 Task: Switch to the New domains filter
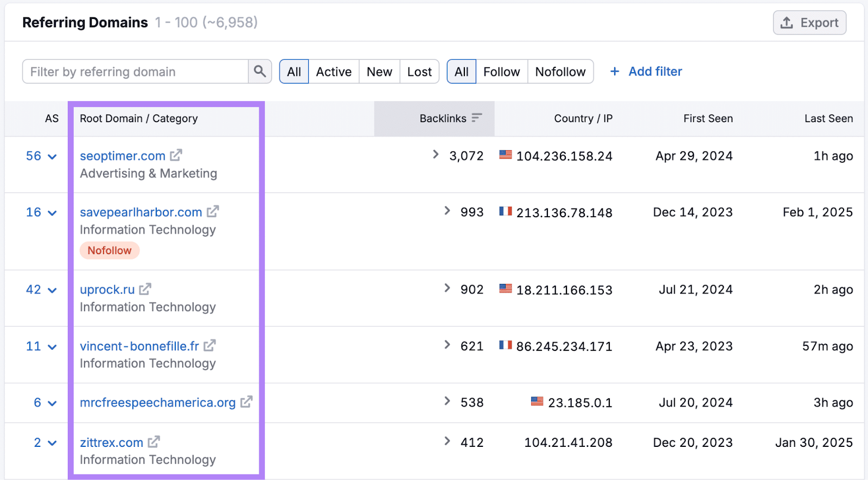click(379, 72)
